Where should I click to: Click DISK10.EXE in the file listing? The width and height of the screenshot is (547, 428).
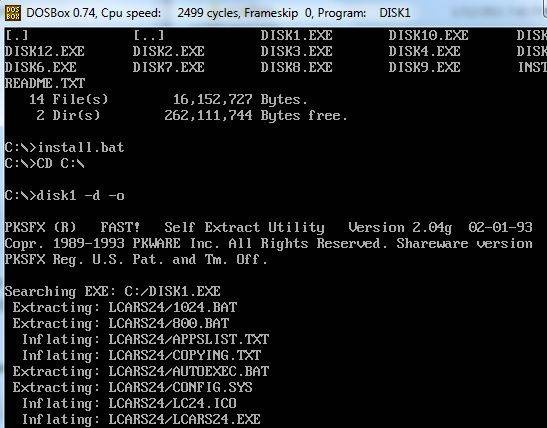(428, 36)
